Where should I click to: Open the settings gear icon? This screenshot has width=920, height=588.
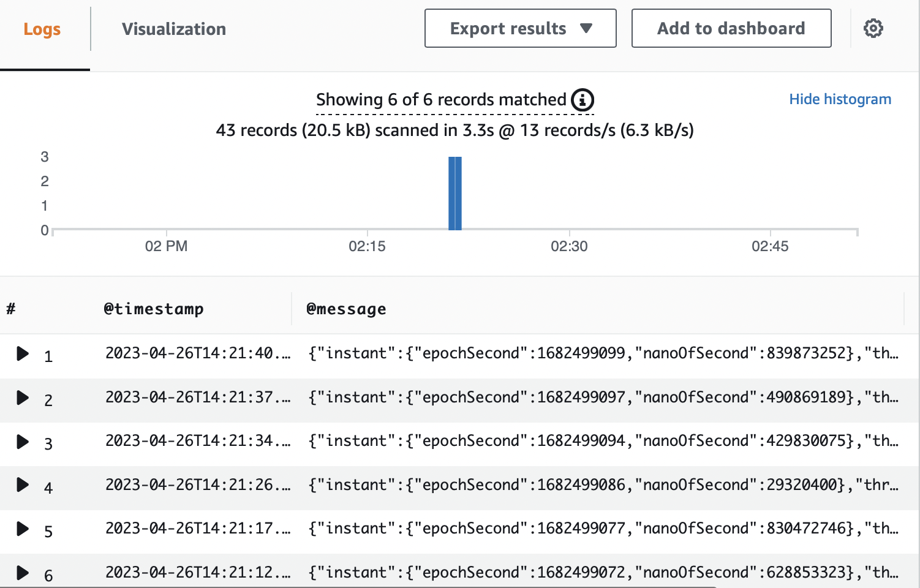point(873,28)
